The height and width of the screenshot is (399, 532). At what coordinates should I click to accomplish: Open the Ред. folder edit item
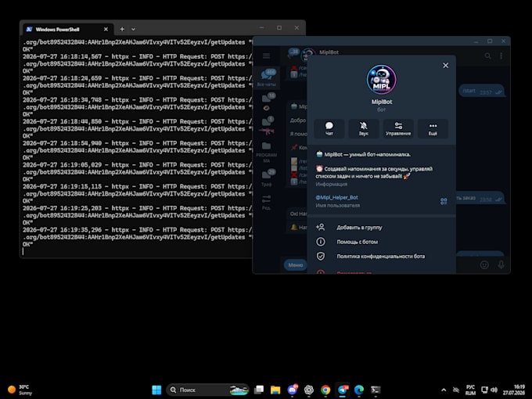(267, 202)
